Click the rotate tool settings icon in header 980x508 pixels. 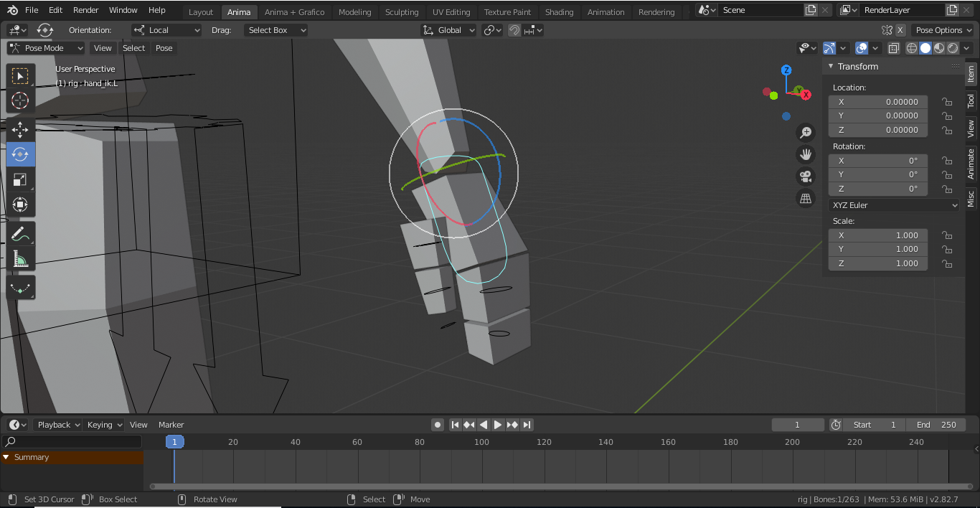click(x=45, y=30)
